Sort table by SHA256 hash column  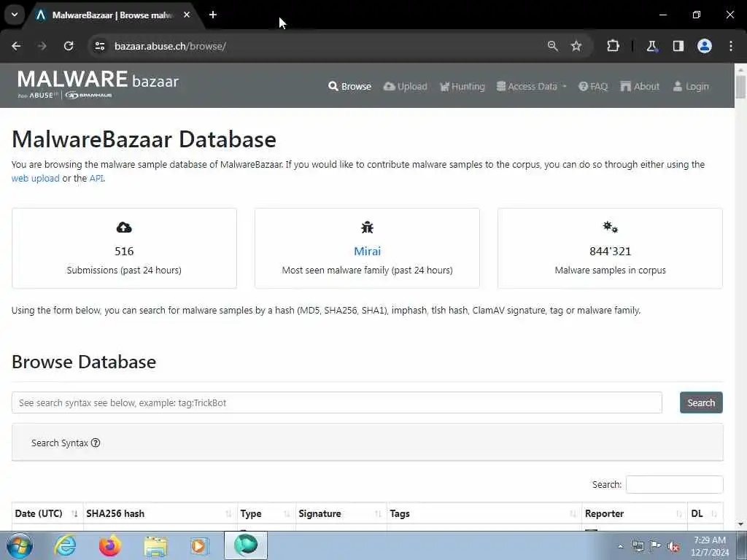(160, 513)
